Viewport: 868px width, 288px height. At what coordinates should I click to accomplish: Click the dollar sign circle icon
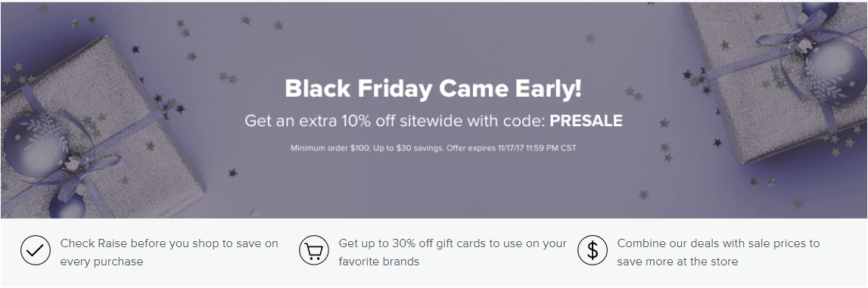tap(593, 252)
